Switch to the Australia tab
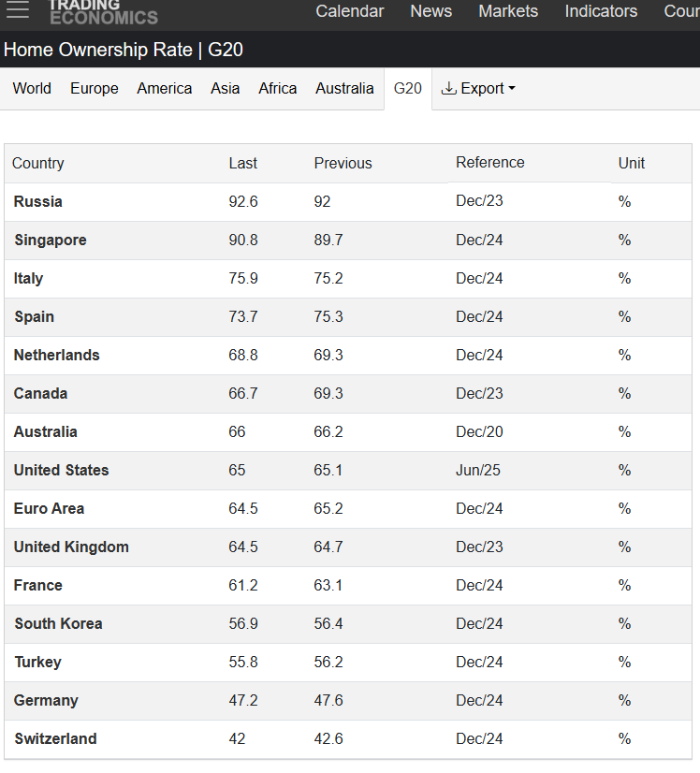 pos(344,88)
